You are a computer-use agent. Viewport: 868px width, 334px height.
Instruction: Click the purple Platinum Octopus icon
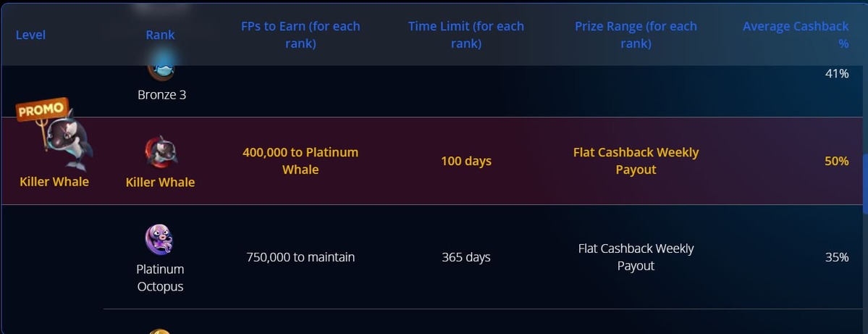159,240
